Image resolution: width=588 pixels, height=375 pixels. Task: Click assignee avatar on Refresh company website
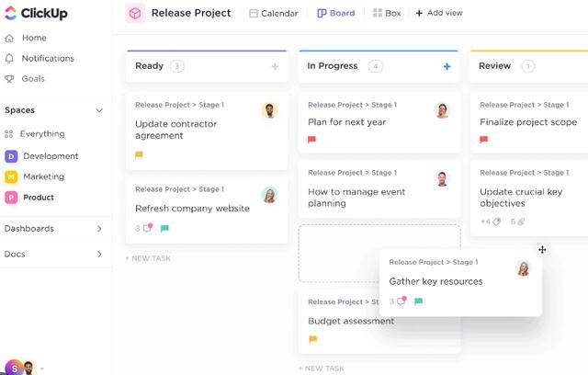tap(269, 195)
